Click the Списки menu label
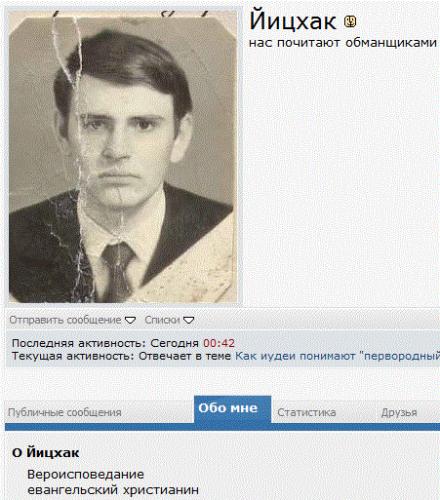 click(x=162, y=320)
